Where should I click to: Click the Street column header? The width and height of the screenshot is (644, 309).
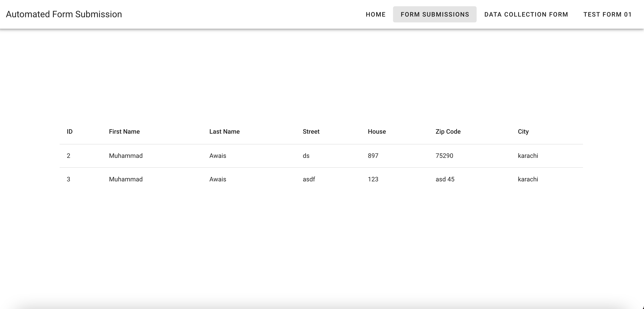[311, 132]
